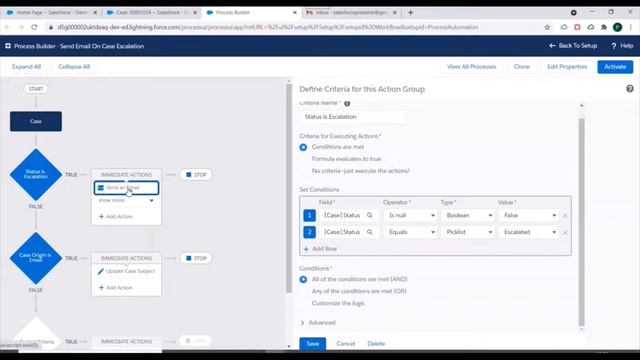The image size is (640, 360).
Task: Select the Case Origin is Email diamond node
Action: 36,258
